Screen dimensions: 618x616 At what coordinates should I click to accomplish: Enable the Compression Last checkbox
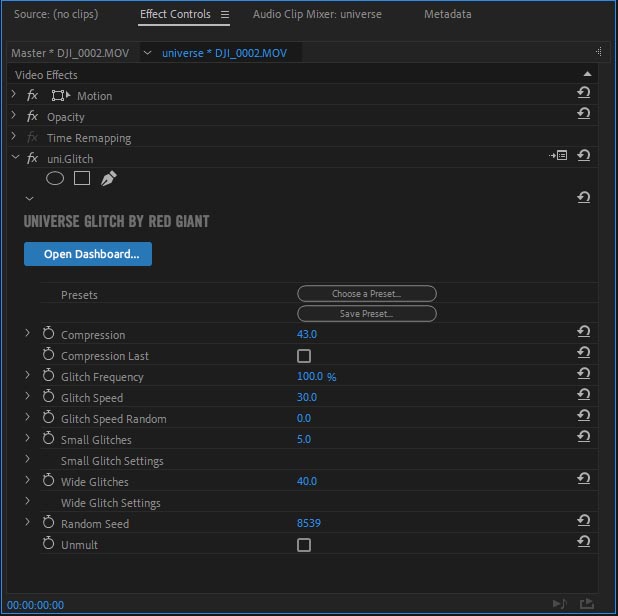tap(303, 356)
